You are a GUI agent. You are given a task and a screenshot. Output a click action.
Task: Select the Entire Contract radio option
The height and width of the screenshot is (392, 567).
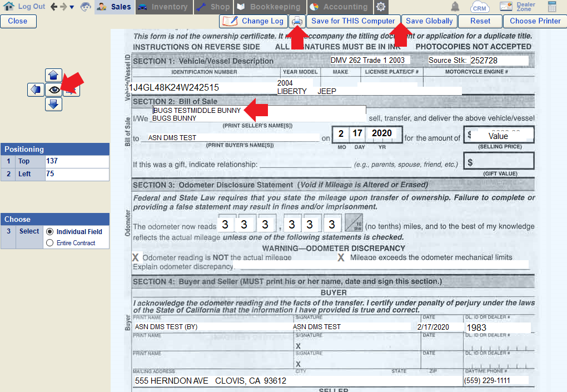50,242
